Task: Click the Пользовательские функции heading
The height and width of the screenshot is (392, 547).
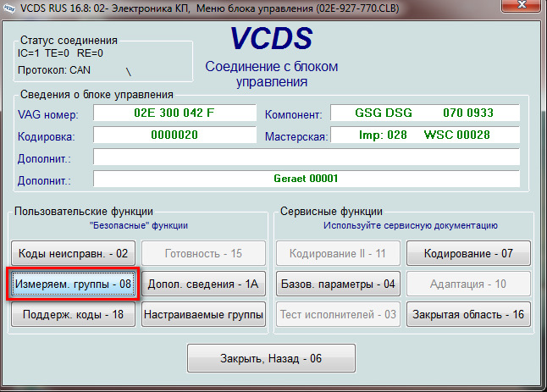Action: coord(84,212)
